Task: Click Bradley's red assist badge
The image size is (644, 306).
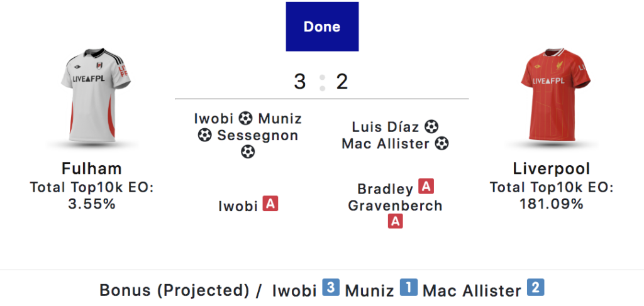Action: click(426, 187)
